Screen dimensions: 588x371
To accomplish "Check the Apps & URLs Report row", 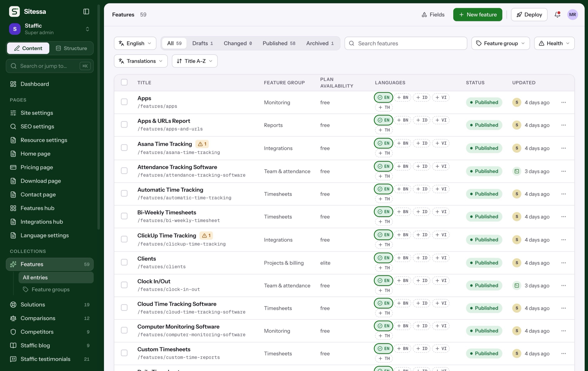I will pyautogui.click(x=124, y=124).
